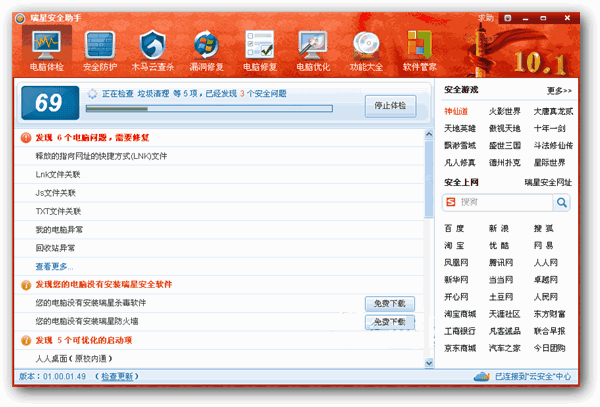Click the 69 health score box
The width and height of the screenshot is (600, 407).
(x=50, y=103)
